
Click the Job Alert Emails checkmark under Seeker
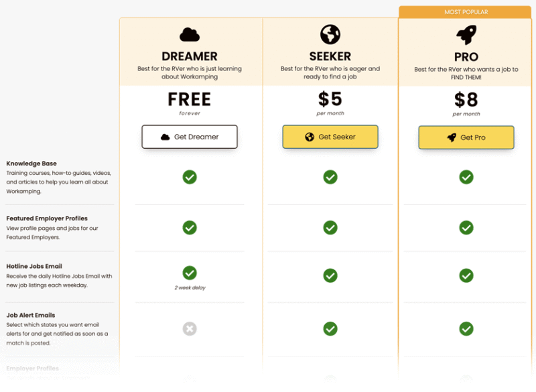pos(330,329)
